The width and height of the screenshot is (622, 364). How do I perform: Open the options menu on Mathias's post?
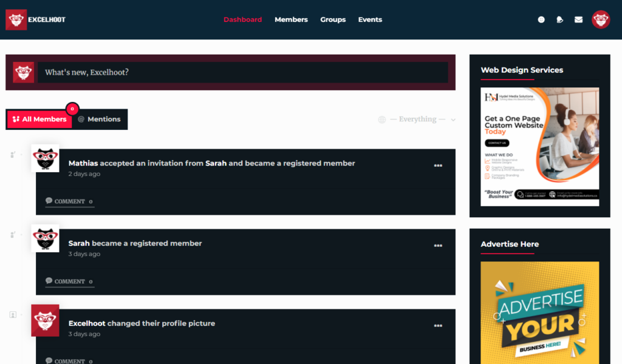point(438,165)
